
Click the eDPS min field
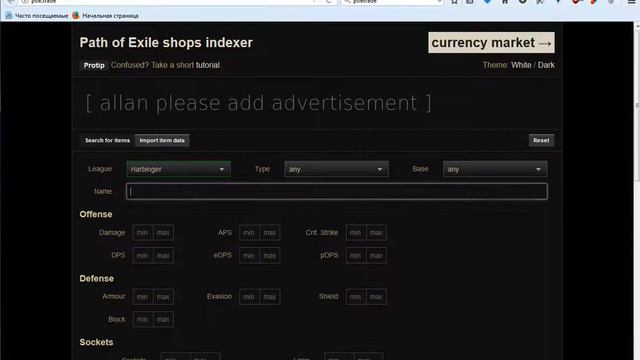(249, 256)
